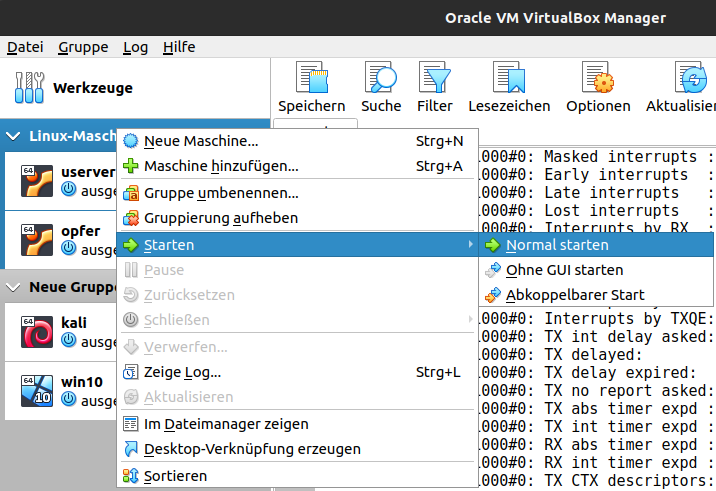
Task: Open the Optionen gear icon
Action: (x=598, y=77)
